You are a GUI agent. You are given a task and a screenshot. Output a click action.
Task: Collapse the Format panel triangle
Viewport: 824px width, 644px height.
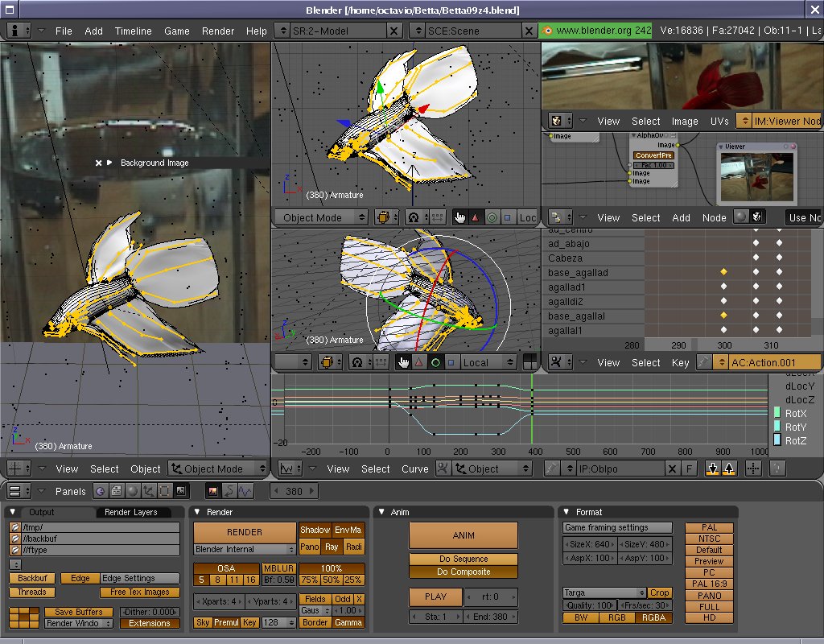pyautogui.click(x=566, y=512)
